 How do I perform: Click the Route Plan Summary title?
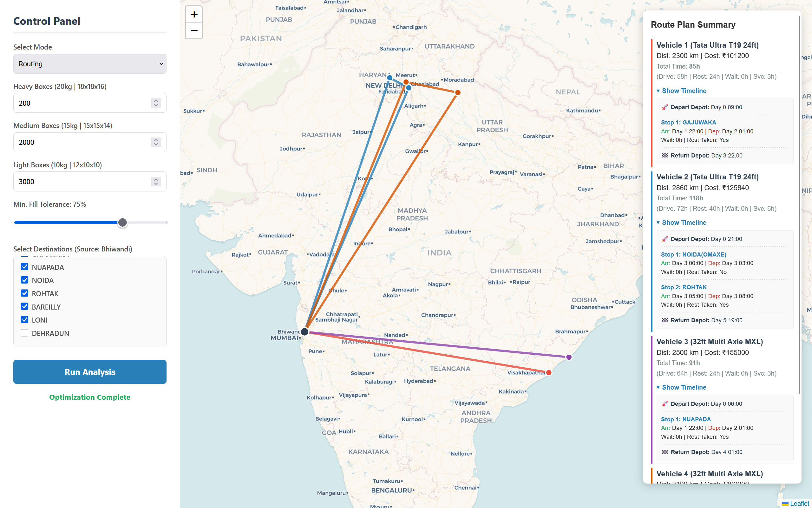click(693, 24)
